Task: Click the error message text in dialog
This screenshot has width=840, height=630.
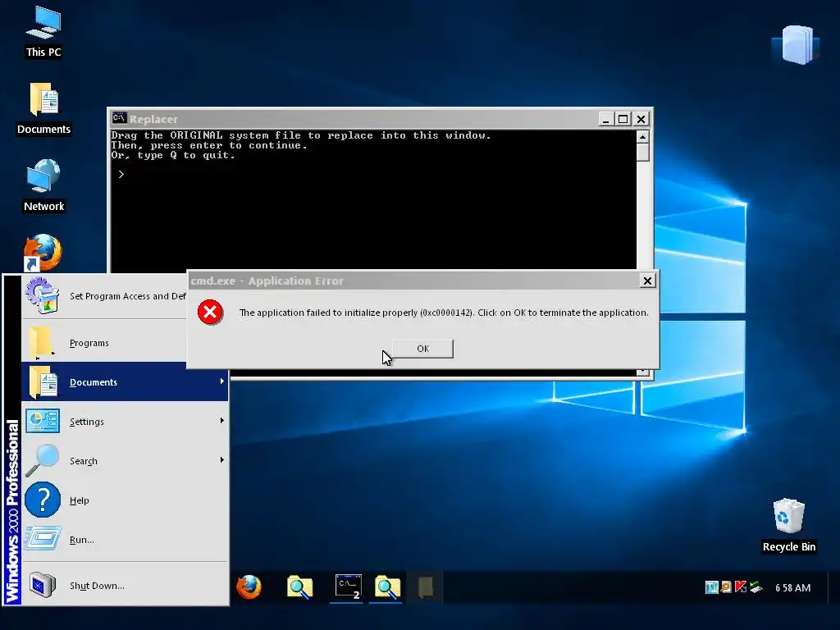Action: (444, 313)
